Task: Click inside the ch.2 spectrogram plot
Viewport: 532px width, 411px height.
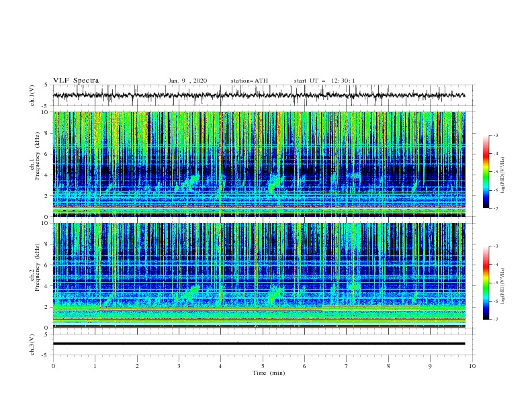Action: tap(259, 275)
